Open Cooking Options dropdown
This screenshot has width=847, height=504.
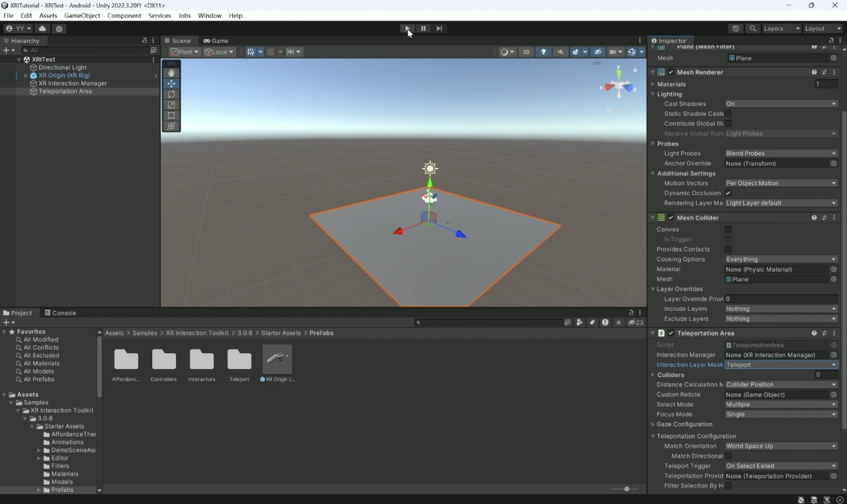(781, 259)
